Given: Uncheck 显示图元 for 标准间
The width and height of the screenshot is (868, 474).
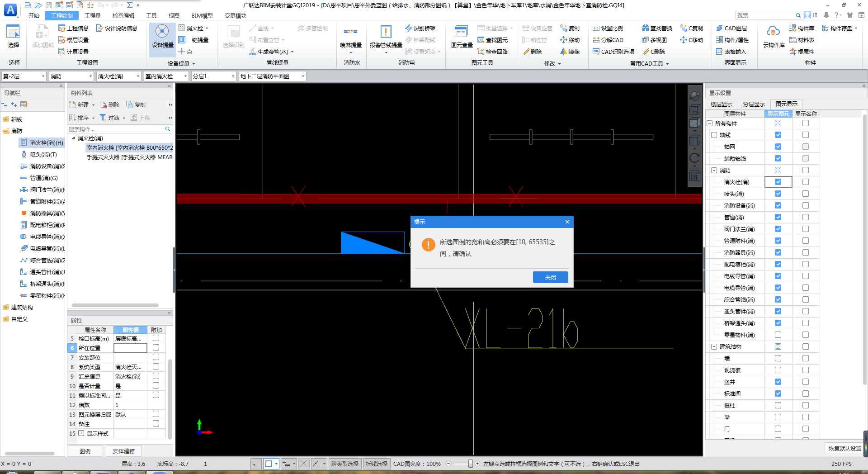Looking at the screenshot, I should 778,393.
